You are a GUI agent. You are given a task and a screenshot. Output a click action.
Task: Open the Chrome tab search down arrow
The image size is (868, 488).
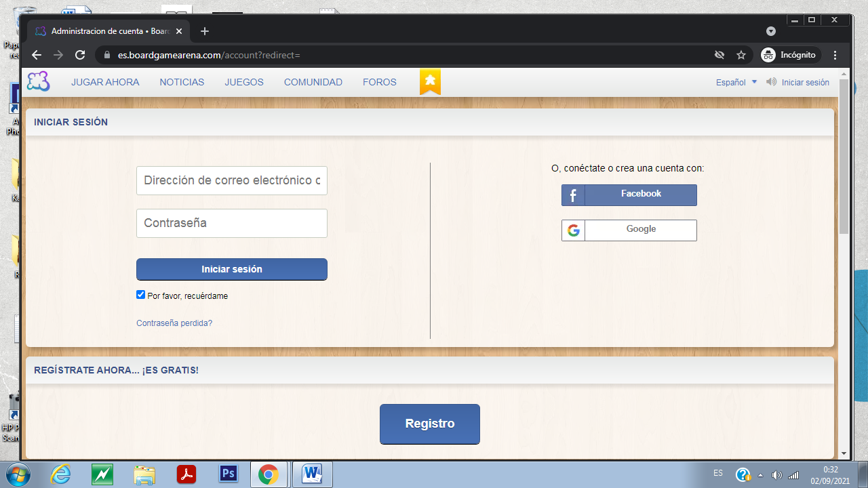[x=771, y=31]
